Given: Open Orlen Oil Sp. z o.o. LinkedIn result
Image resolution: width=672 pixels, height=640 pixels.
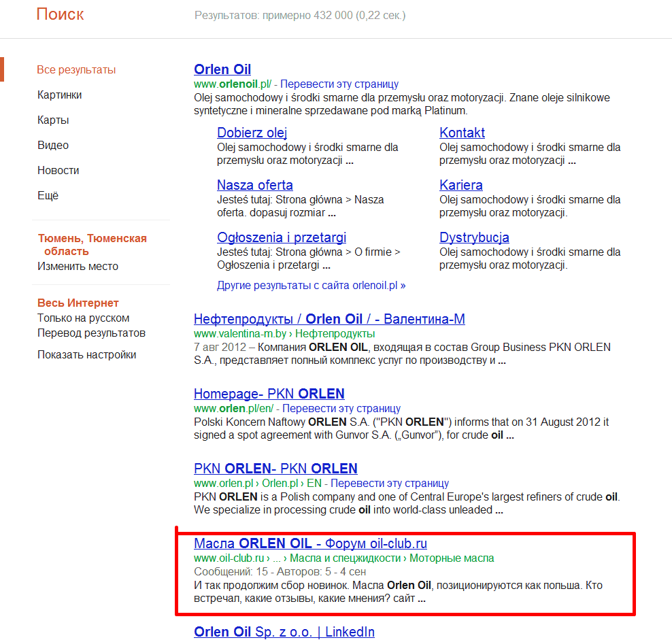Looking at the screenshot, I should coord(284,632).
